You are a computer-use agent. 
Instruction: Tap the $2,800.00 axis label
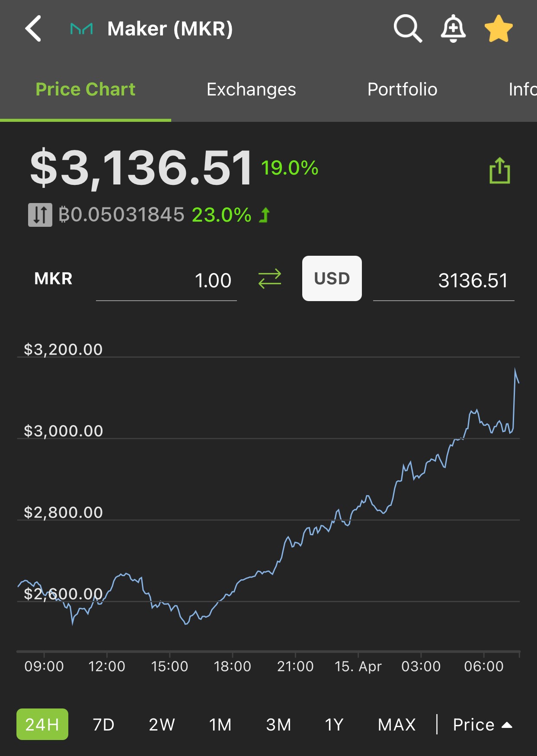(63, 512)
